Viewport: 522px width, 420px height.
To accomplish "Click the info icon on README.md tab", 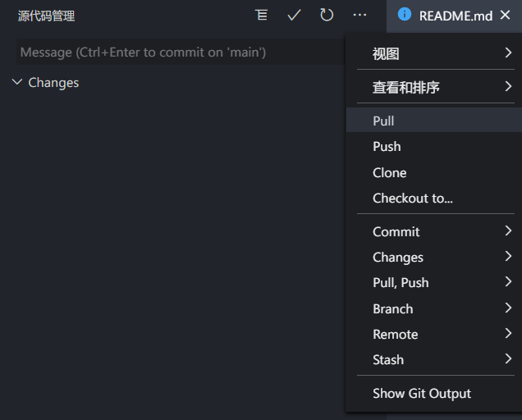I will [x=404, y=15].
